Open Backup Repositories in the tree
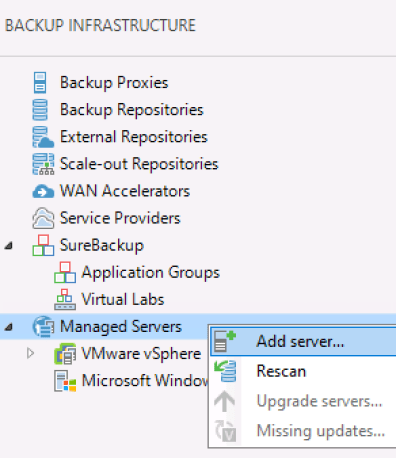Image resolution: width=396 pixels, height=458 pixels. pyautogui.click(x=132, y=110)
